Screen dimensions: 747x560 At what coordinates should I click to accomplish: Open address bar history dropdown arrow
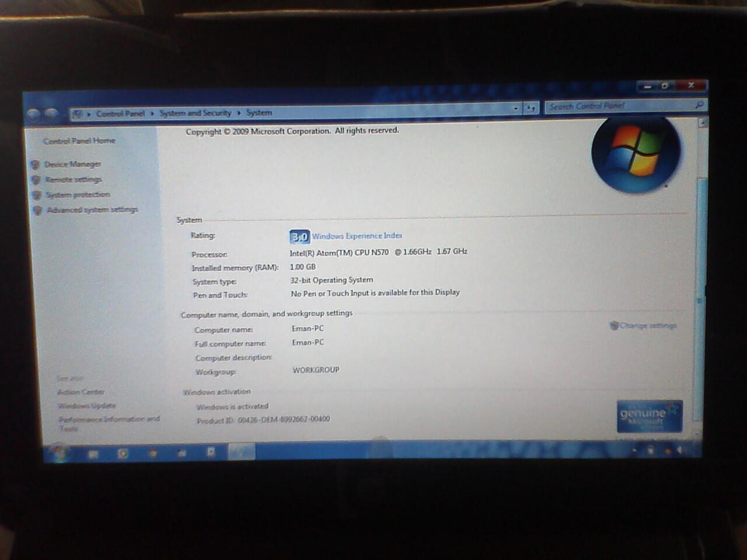516,108
